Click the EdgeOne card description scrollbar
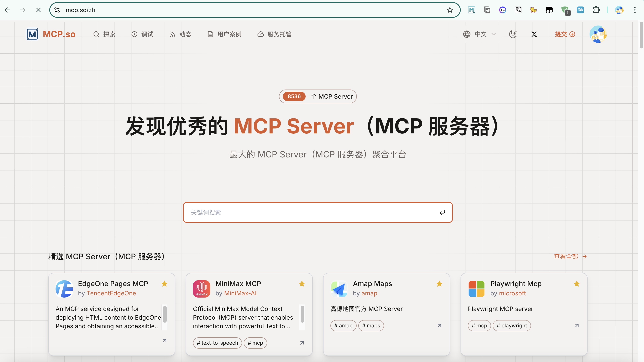644x362 pixels. click(x=165, y=314)
